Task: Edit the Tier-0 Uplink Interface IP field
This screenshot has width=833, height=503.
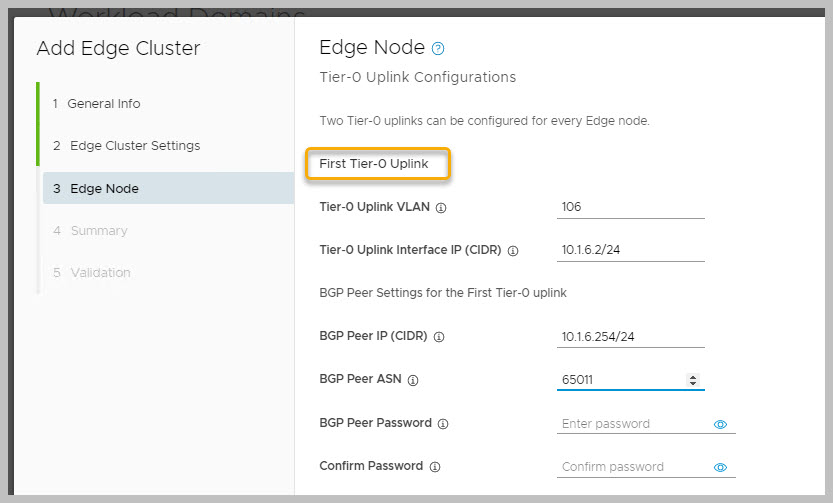Action: coord(630,250)
